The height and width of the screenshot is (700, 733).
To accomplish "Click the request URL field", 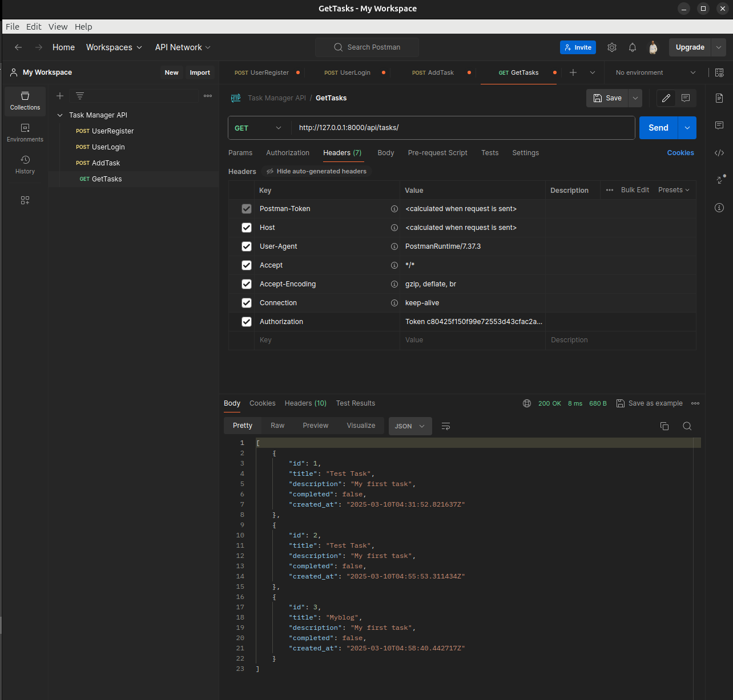I will pos(463,128).
